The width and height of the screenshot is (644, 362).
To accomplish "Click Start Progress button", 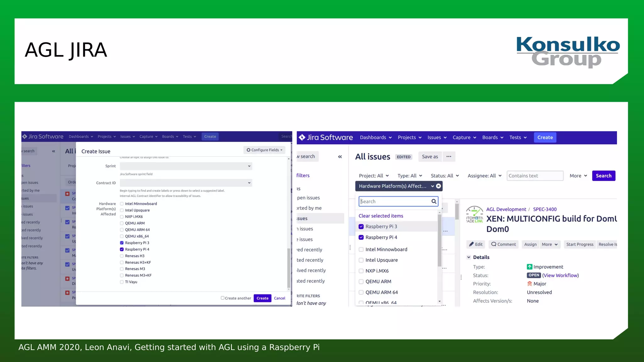I will coord(580,244).
